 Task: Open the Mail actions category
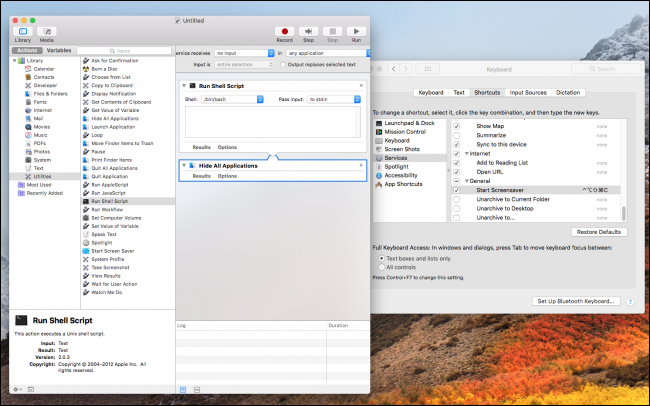(38, 119)
